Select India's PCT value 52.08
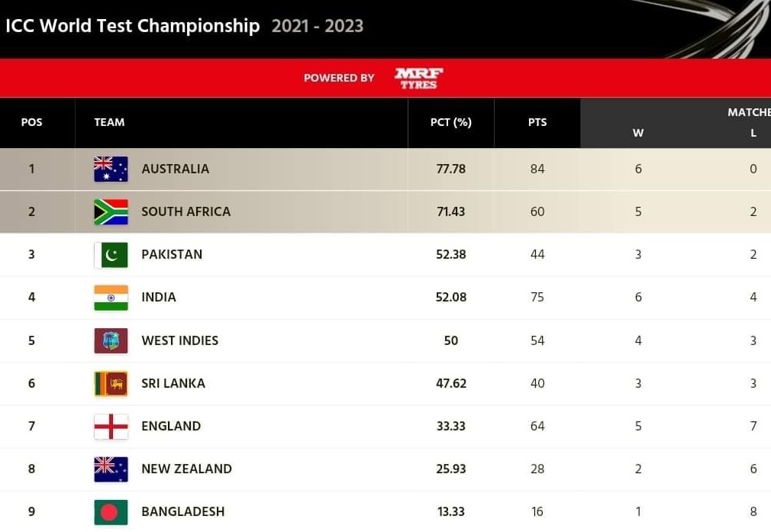771x532 pixels. click(x=451, y=298)
